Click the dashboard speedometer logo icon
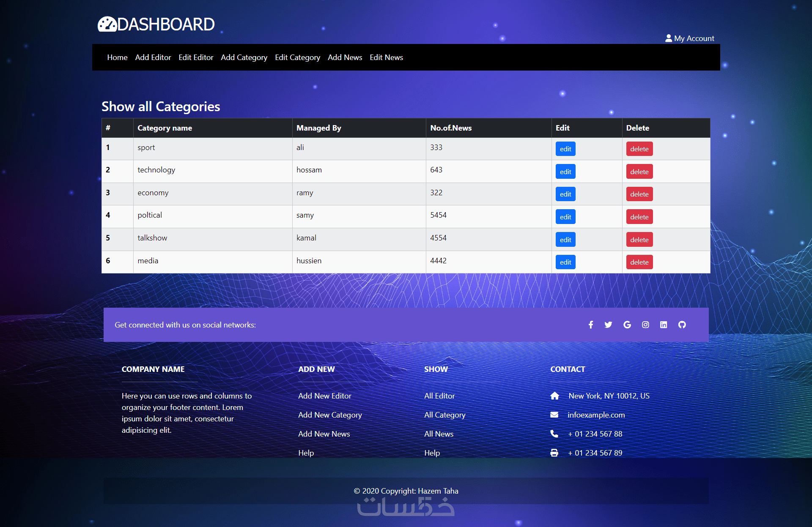Image resolution: width=812 pixels, height=527 pixels. click(x=107, y=25)
